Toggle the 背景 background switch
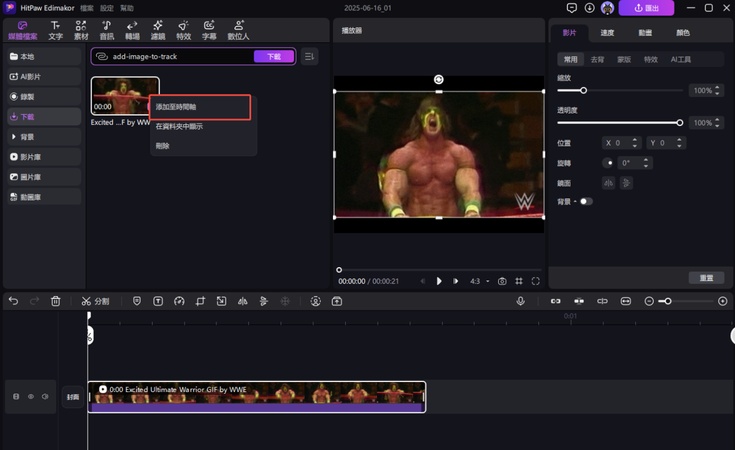The image size is (735, 450). [x=585, y=201]
